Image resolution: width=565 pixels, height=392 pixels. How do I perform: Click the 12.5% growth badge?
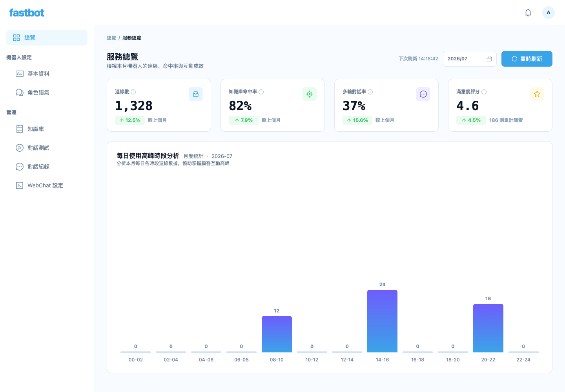pyautogui.click(x=130, y=120)
